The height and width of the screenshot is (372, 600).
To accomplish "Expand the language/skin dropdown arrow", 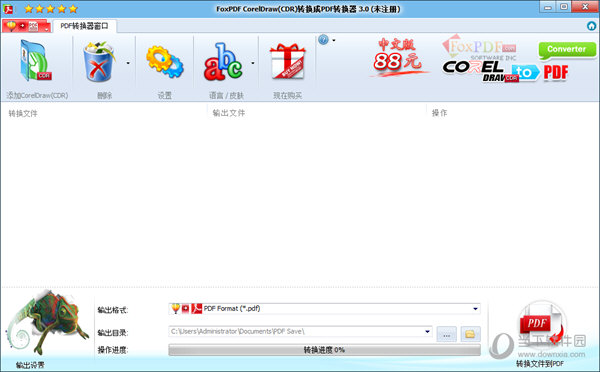I will (253, 63).
